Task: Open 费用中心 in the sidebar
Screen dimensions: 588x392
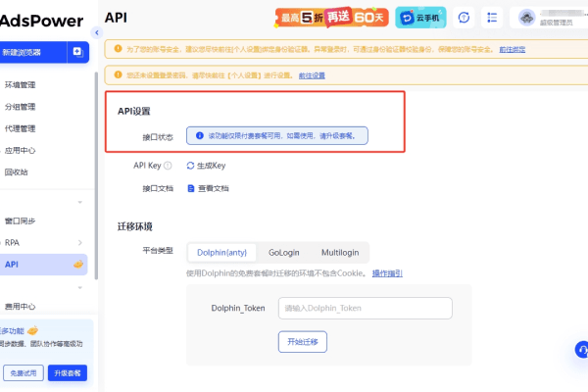Action: point(20,306)
